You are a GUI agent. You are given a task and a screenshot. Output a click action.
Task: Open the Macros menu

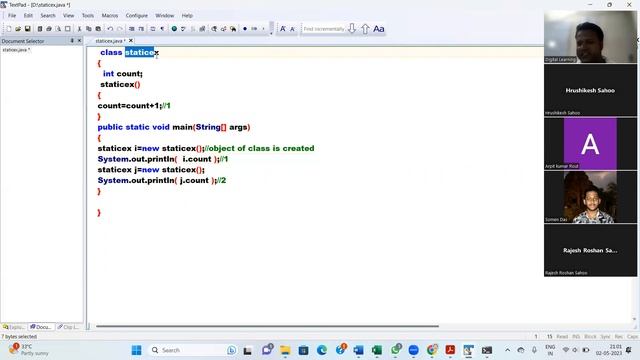[x=110, y=16]
